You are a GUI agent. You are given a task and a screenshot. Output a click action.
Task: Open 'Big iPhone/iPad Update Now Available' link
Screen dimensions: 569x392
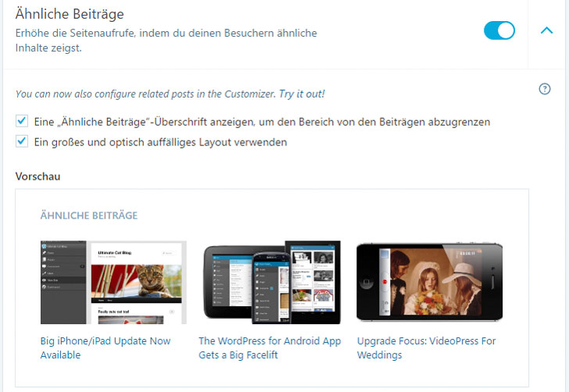pyautogui.click(x=106, y=347)
